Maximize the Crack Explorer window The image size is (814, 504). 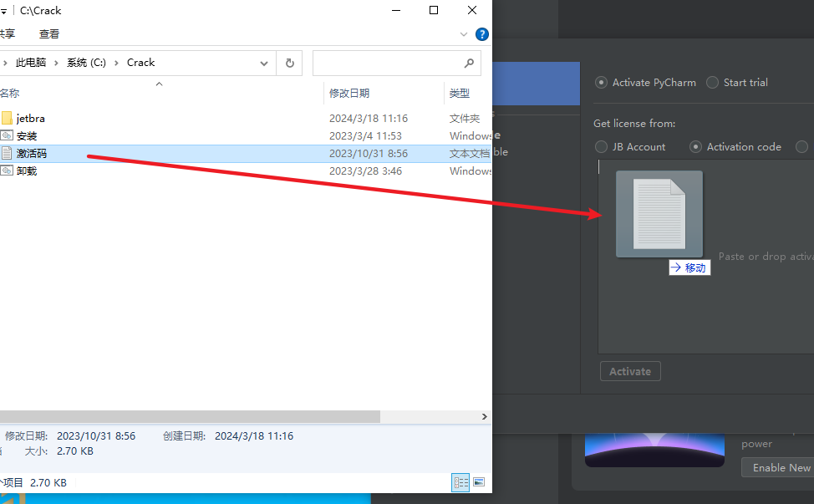(434, 10)
